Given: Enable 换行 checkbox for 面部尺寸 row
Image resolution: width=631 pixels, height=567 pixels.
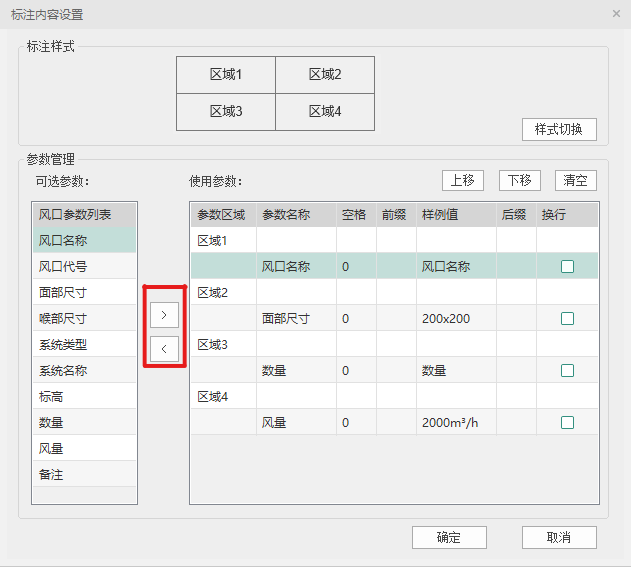Looking at the screenshot, I should click(x=567, y=319).
